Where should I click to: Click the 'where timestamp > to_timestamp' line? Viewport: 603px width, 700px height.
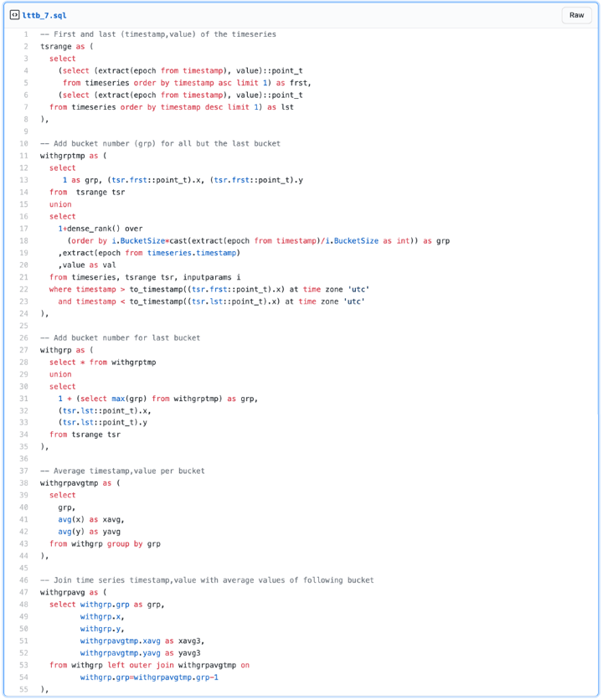(209, 289)
